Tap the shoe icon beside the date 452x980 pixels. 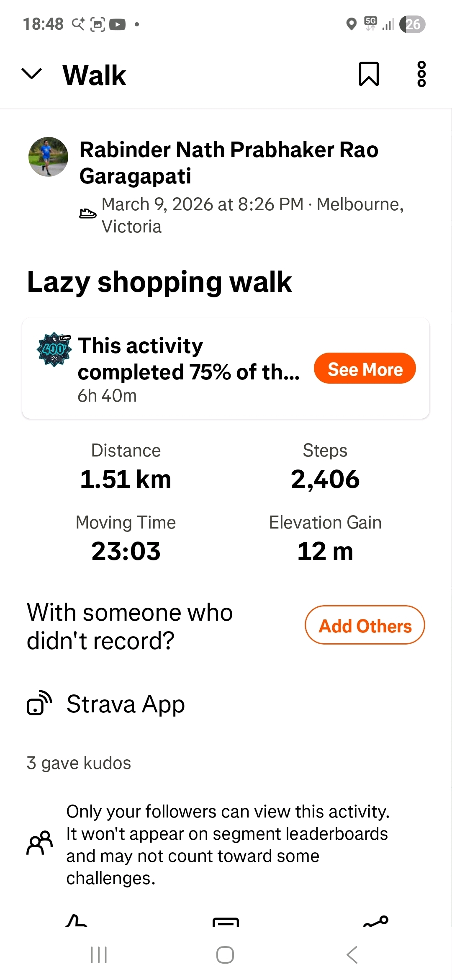87,214
